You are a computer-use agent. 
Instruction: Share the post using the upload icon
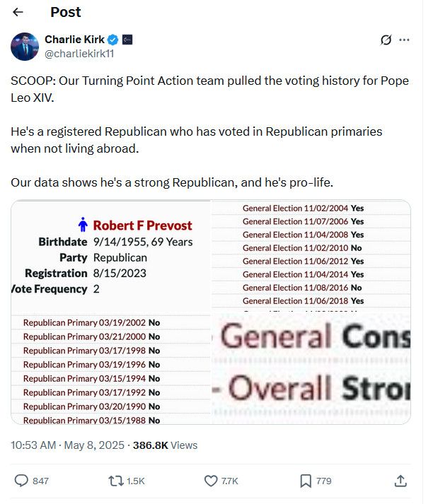(400, 481)
